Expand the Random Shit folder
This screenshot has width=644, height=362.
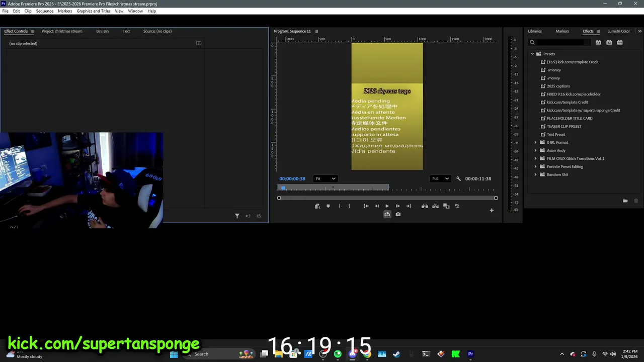(x=535, y=174)
